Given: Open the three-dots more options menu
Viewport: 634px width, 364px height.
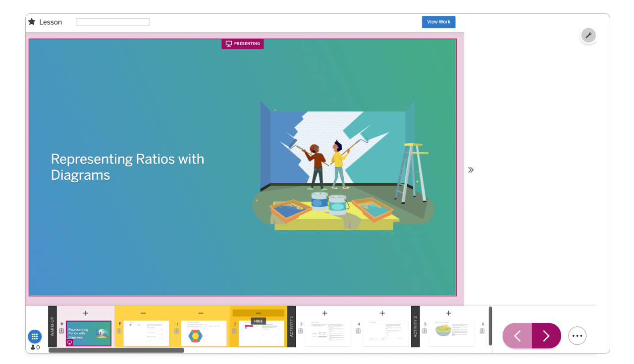Looking at the screenshot, I should click(x=577, y=336).
